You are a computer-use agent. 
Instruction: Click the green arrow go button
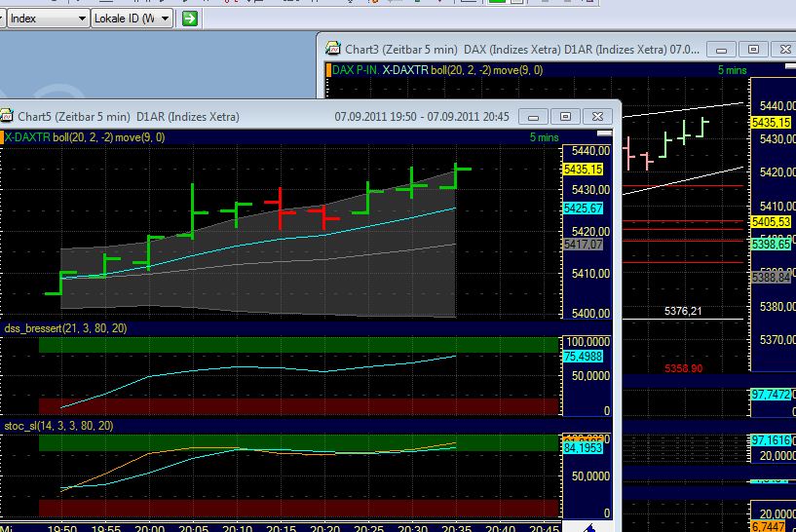pyautogui.click(x=189, y=19)
